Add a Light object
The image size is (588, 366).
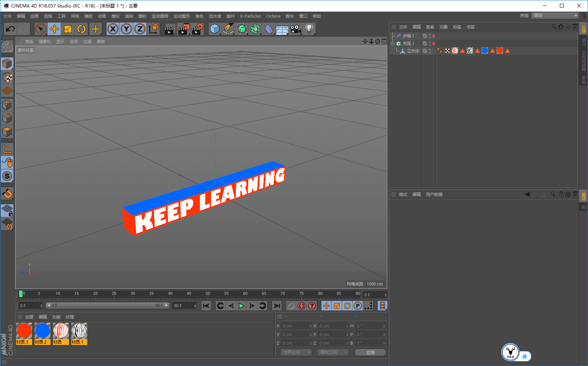tap(309, 29)
